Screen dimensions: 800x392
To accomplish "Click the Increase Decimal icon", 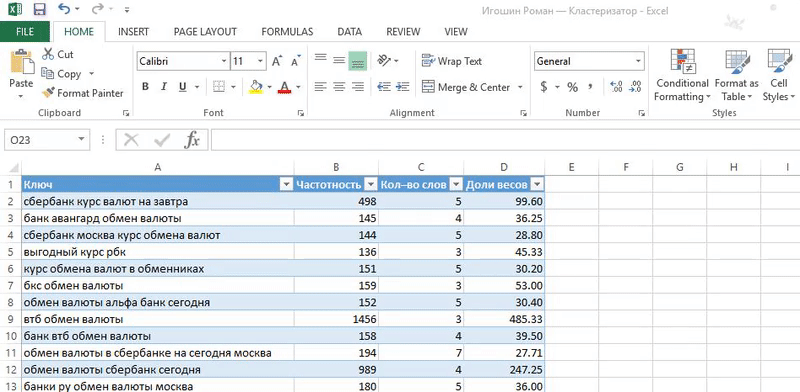I will tap(616, 87).
